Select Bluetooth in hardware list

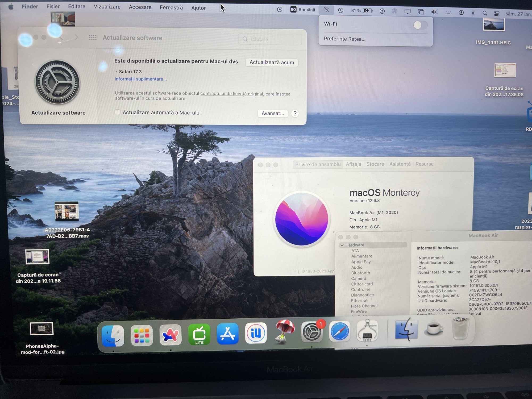tap(360, 273)
